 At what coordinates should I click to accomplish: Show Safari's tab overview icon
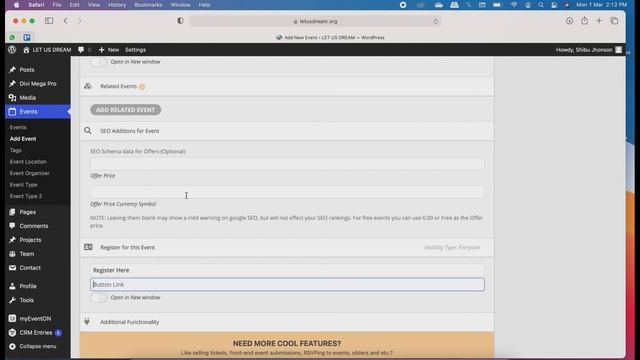point(614,21)
